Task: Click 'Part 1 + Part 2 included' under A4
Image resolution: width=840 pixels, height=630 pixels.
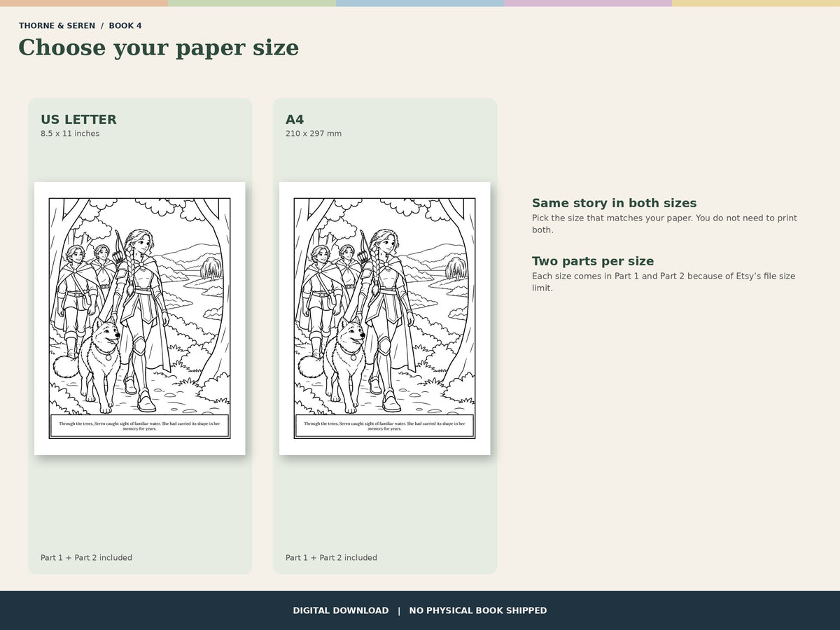Action: (x=331, y=558)
